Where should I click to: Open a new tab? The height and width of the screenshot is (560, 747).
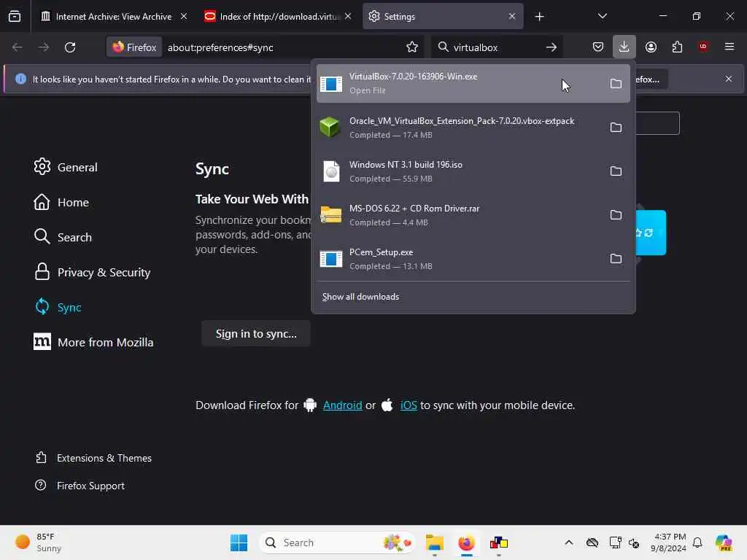[x=539, y=17]
